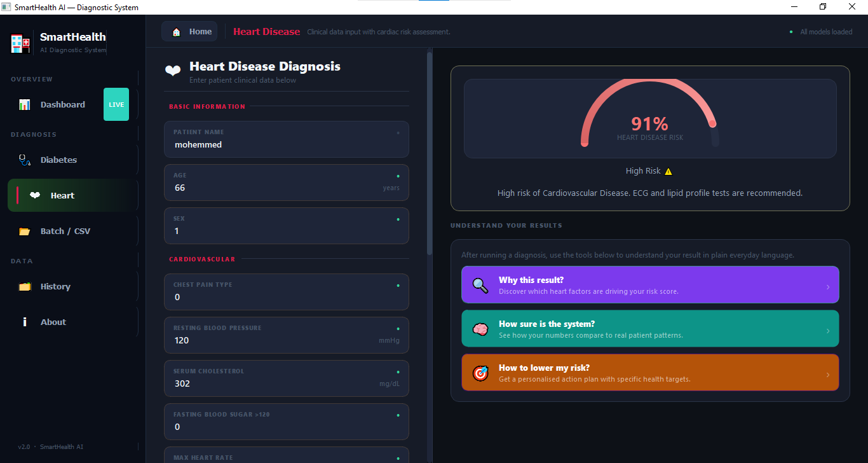868x463 pixels.
Task: Expand the How sure is the system chevron
Action: (827, 331)
